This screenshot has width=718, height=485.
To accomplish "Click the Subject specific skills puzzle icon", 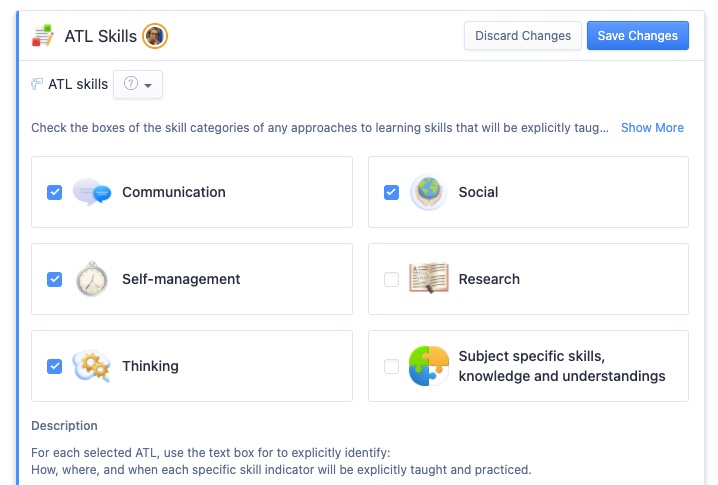I will pos(429,366).
